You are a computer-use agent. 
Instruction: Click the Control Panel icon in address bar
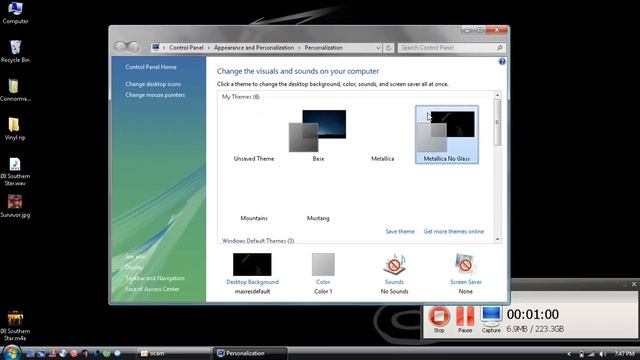pyautogui.click(x=156, y=47)
